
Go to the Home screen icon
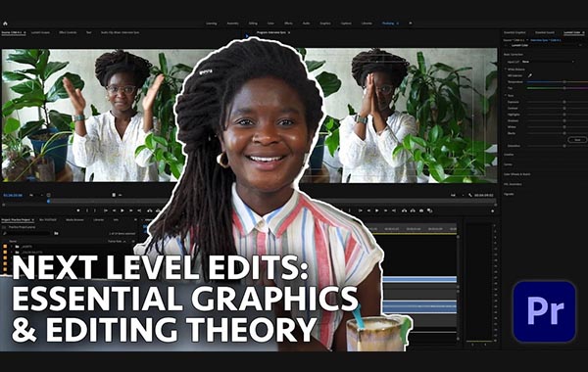[5, 23]
